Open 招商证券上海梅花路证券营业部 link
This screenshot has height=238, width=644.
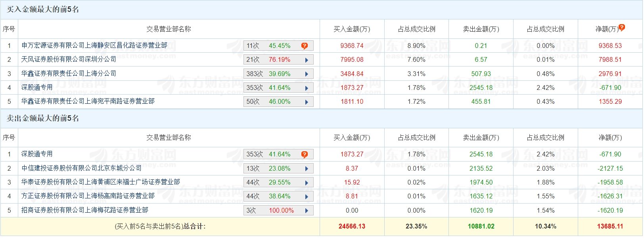(85, 210)
